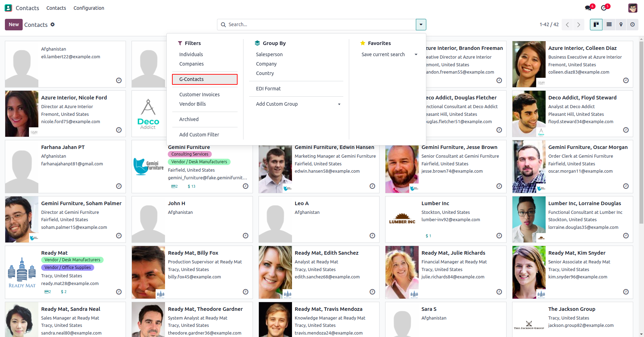This screenshot has height=337, width=644.
Task: Click the Vendor / Office Supplies tag
Action: point(68,268)
